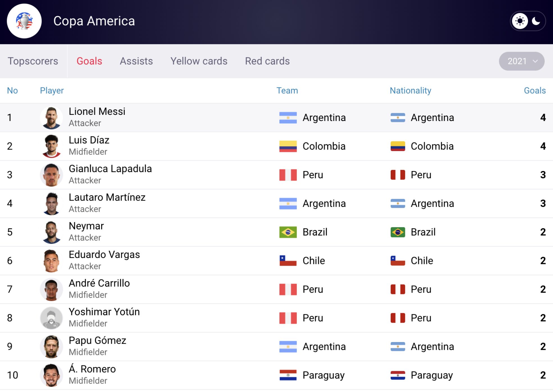Click Lionel Messi's player photo
The width and height of the screenshot is (553, 392).
(x=51, y=118)
